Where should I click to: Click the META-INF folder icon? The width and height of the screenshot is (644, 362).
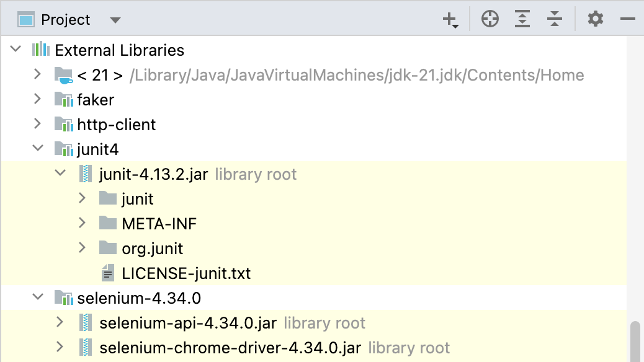click(108, 223)
